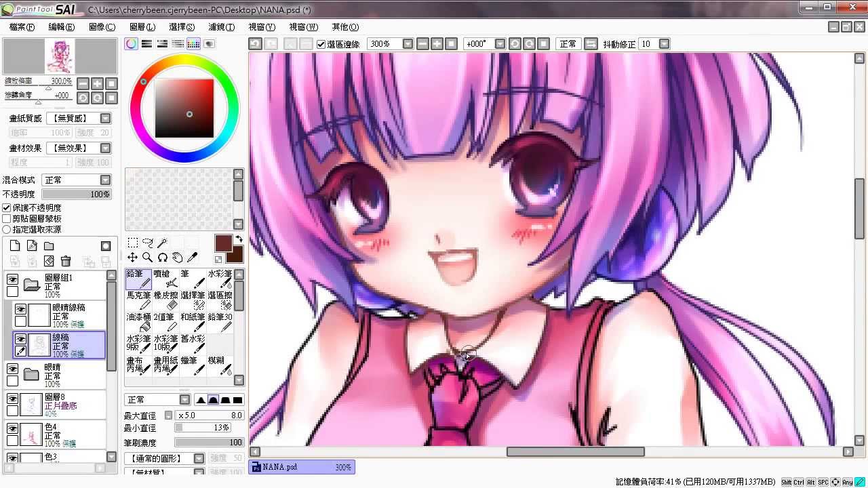Open the brush mode 正常 dropdown
Viewport: 868px width, 488px height.
pos(184,400)
